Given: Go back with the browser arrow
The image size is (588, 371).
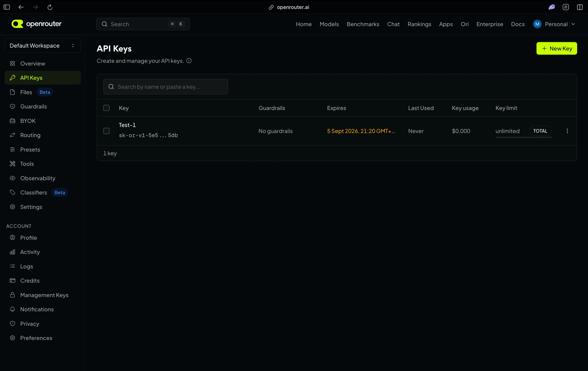Looking at the screenshot, I should 21,7.
